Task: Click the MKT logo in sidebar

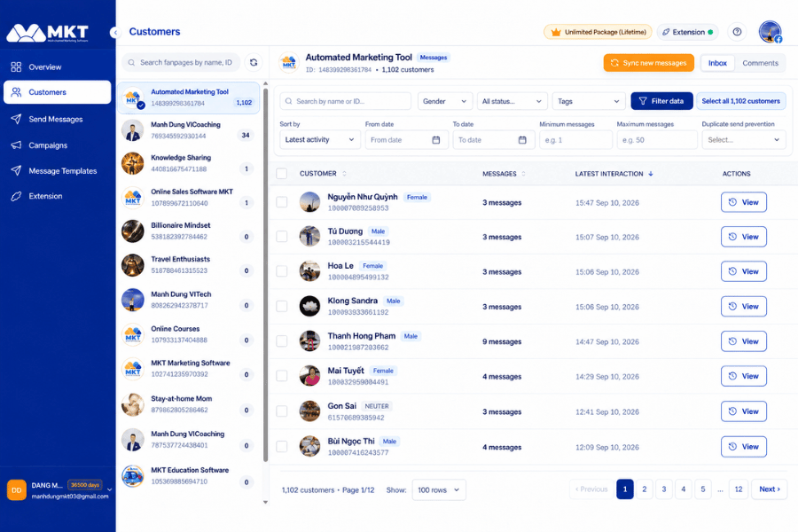Action: point(47,33)
